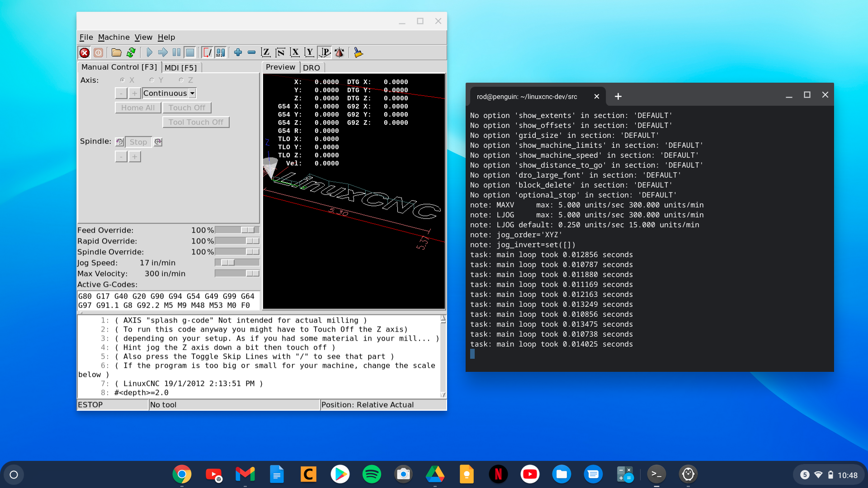This screenshot has width=868, height=488.
Task: Toggle optional pause M1 icon
Action: coord(221,53)
